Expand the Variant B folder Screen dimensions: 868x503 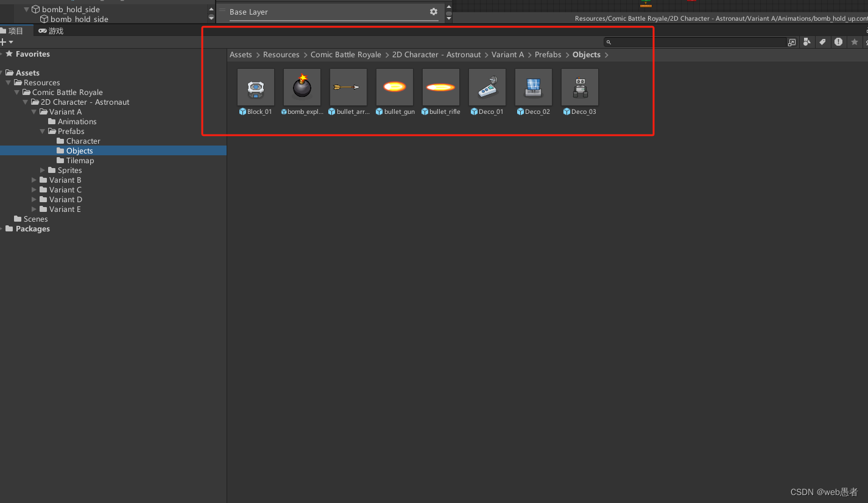pyautogui.click(x=35, y=180)
